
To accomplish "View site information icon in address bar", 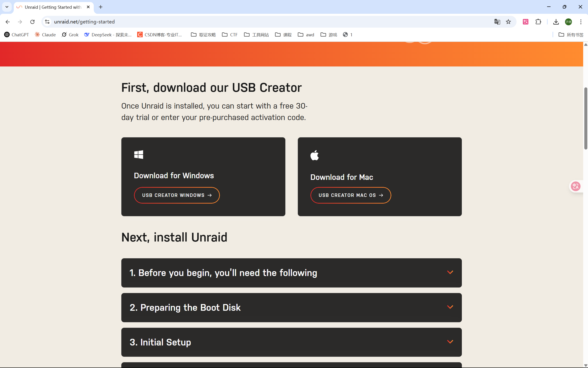I will [47, 22].
